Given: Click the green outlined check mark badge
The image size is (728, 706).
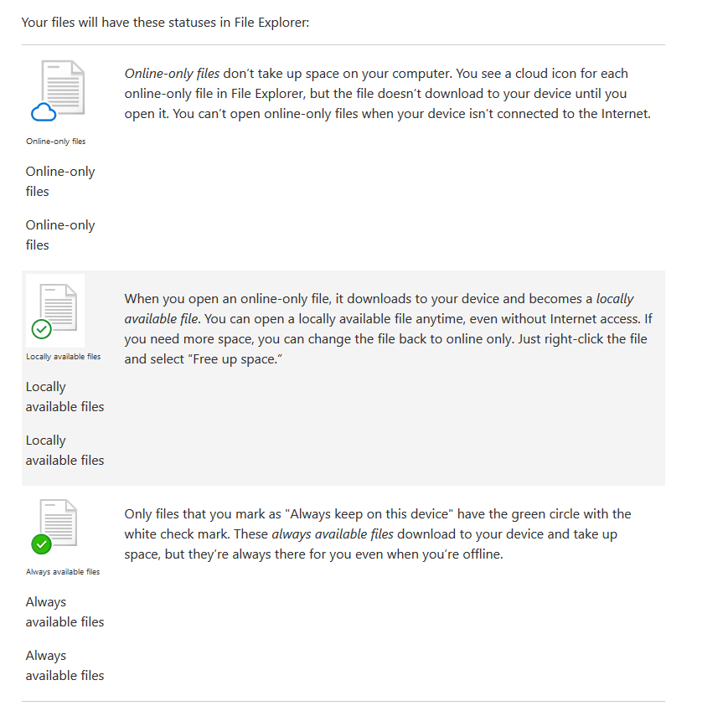Looking at the screenshot, I should pos(40,329).
